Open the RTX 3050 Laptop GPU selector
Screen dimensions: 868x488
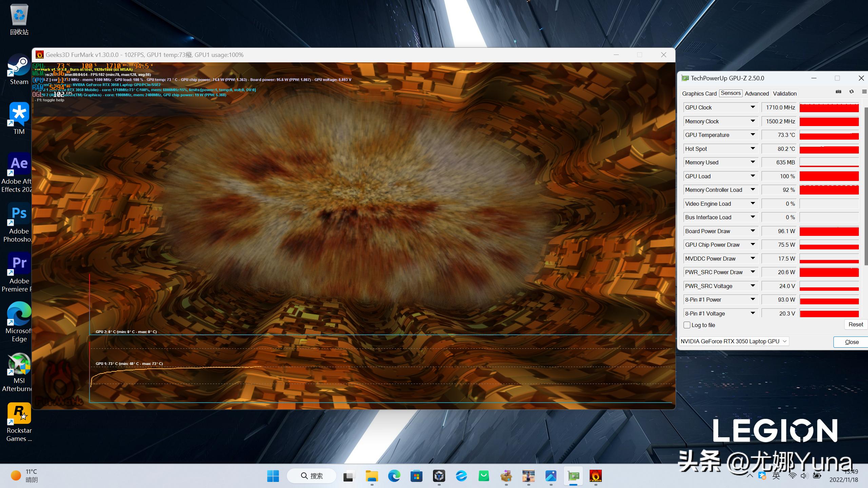point(734,341)
